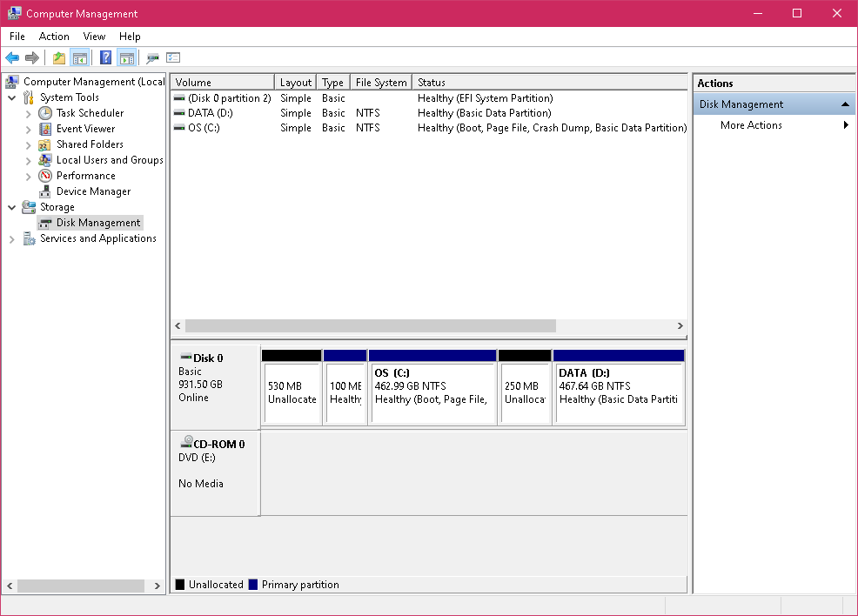Click Healthy (Basic Data Partition) status text
The height and width of the screenshot is (616, 858).
[485, 113]
